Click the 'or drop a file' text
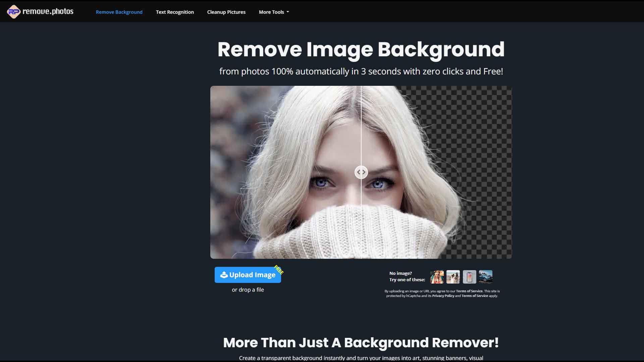This screenshot has height=362, width=644. 248,290
